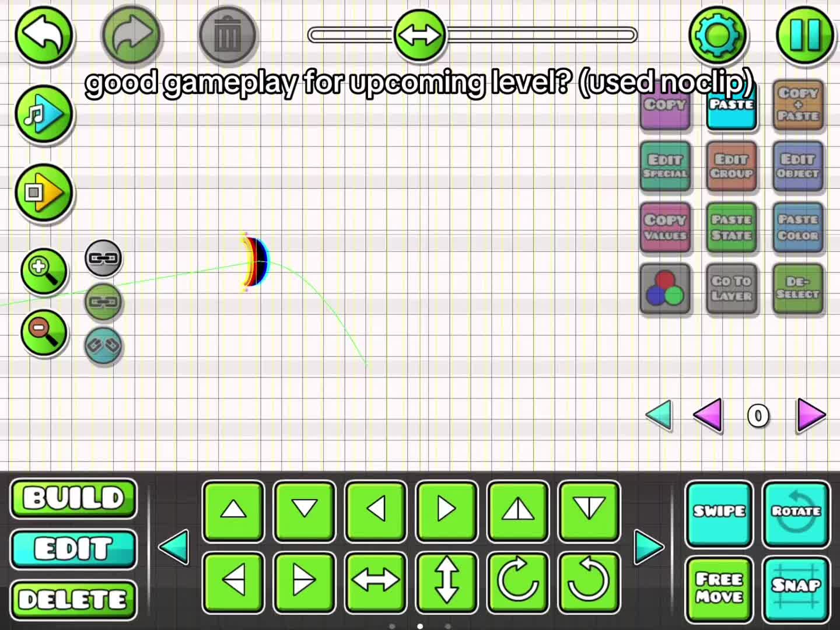Click the split left-triangle move button
Image resolution: width=840 pixels, height=630 pixels.
coord(233,582)
